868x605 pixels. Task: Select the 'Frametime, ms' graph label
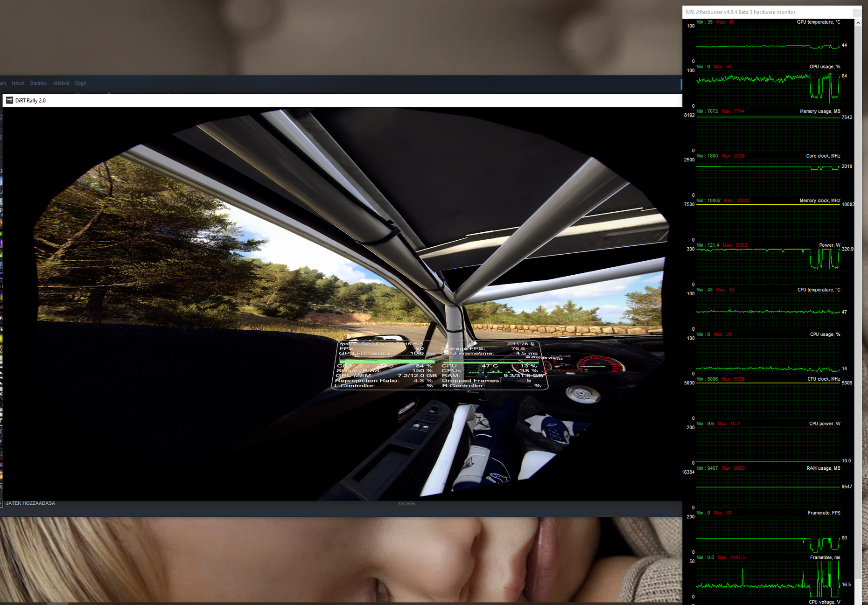click(825, 557)
